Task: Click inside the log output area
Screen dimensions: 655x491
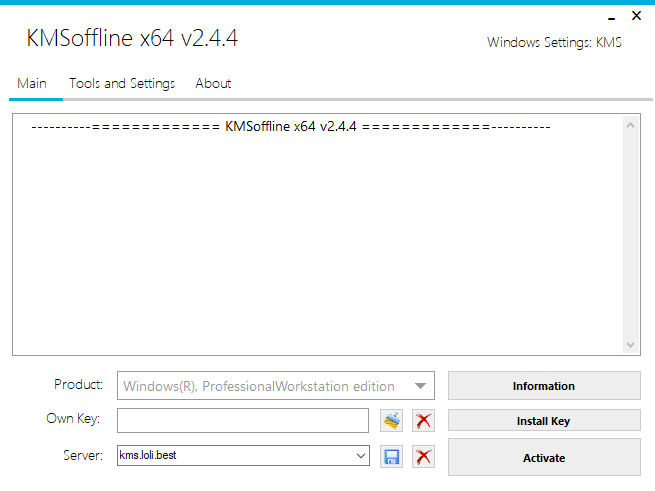Action: click(x=317, y=234)
